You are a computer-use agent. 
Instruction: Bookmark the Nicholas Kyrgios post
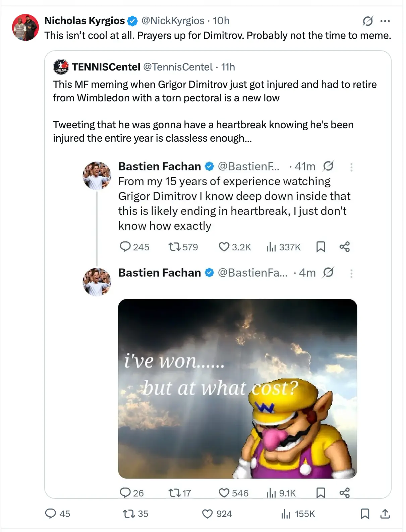click(365, 514)
